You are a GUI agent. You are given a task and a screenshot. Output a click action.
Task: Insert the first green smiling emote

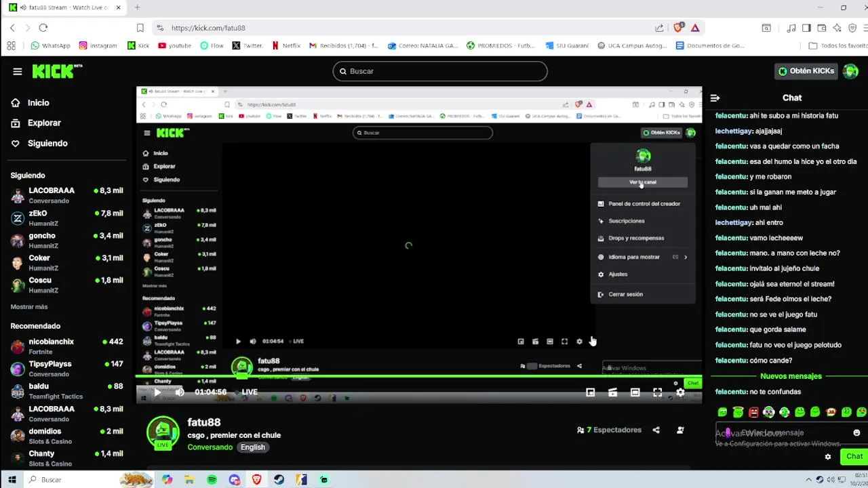click(x=722, y=412)
